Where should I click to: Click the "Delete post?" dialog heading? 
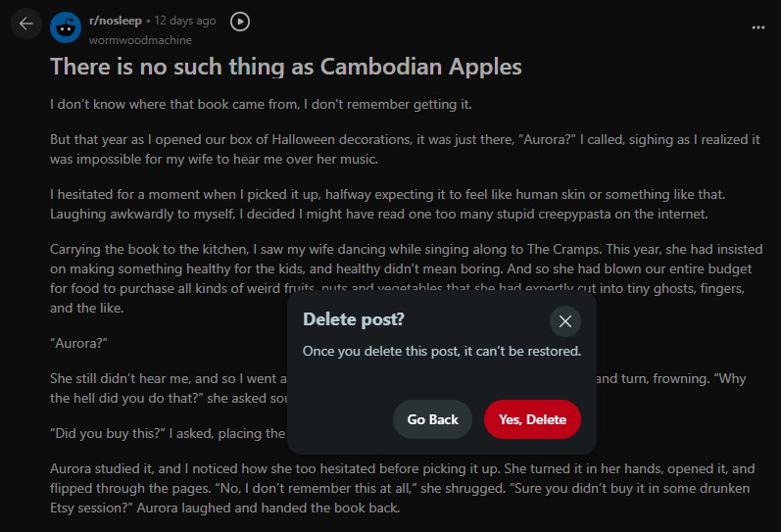[353, 319]
